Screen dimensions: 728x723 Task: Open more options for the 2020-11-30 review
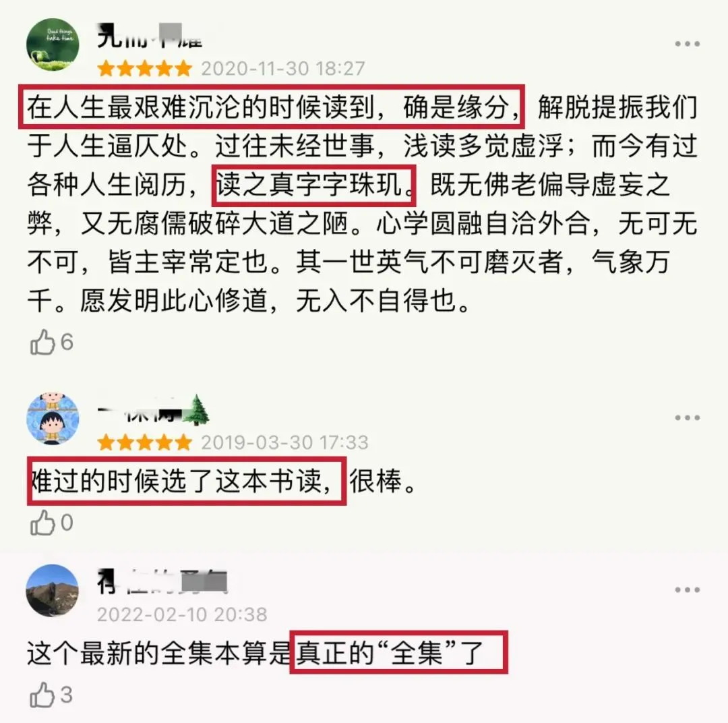coord(687,44)
